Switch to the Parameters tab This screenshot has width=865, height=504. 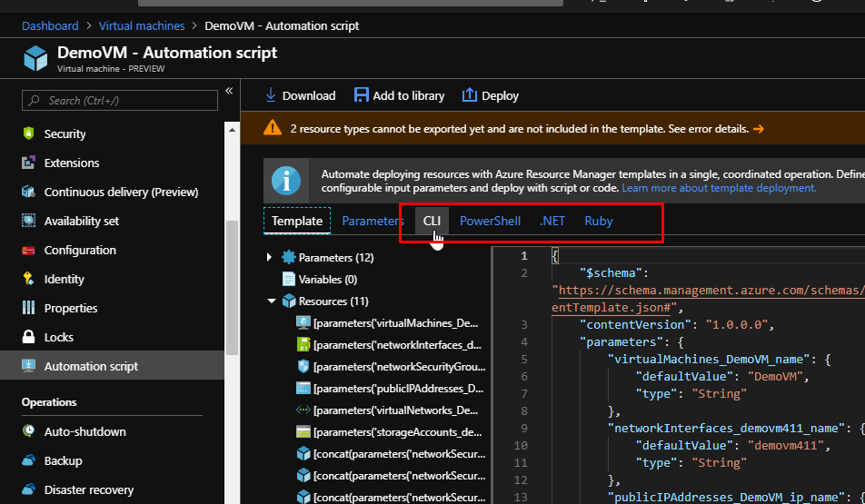click(x=373, y=221)
